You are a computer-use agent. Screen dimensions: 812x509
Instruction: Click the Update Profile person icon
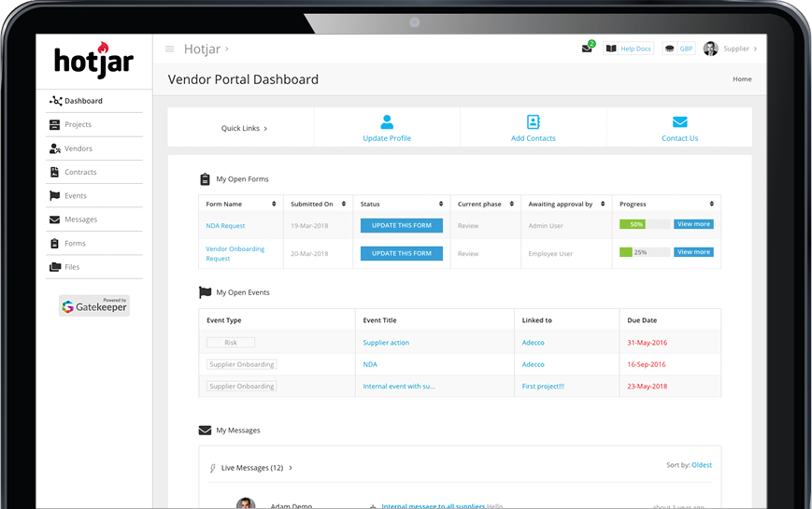click(x=387, y=122)
